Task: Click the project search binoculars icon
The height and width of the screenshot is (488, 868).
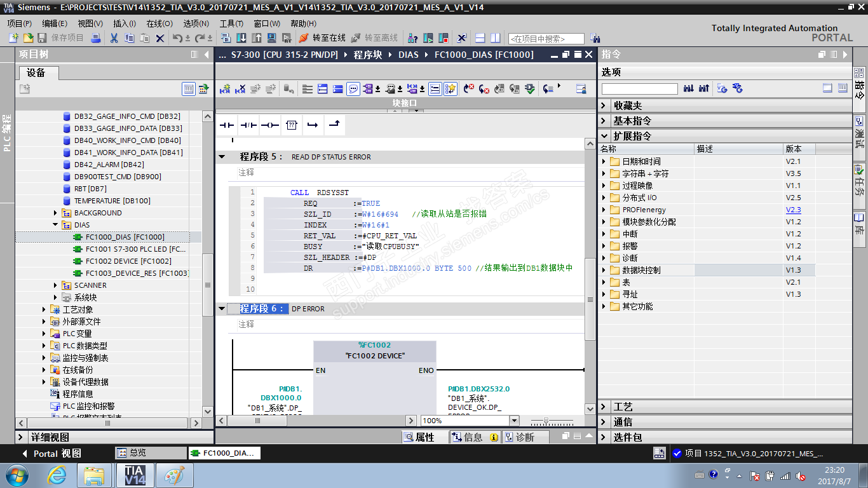Action: 595,38
